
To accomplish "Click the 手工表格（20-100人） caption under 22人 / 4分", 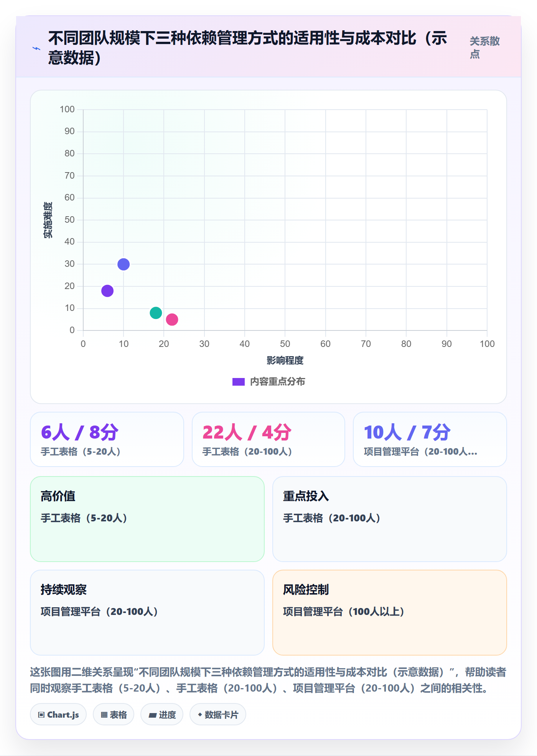I will 247,452.
